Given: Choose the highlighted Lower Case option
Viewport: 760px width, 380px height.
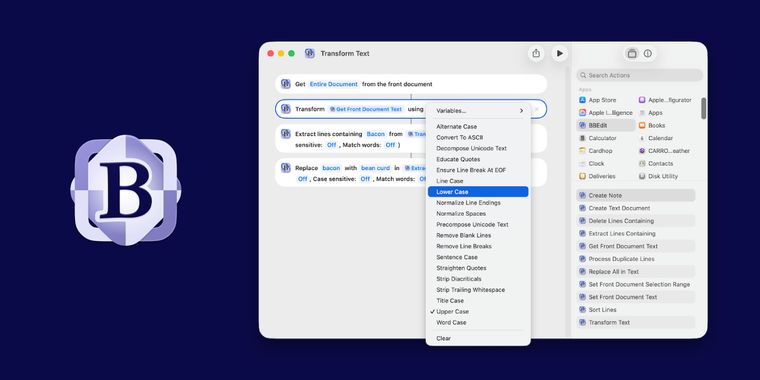Looking at the screenshot, I should tap(478, 192).
